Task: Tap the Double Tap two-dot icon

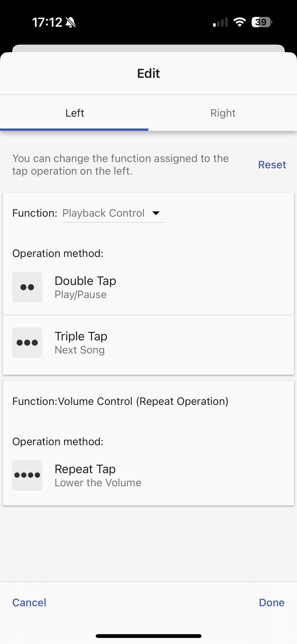Action: coord(27,287)
